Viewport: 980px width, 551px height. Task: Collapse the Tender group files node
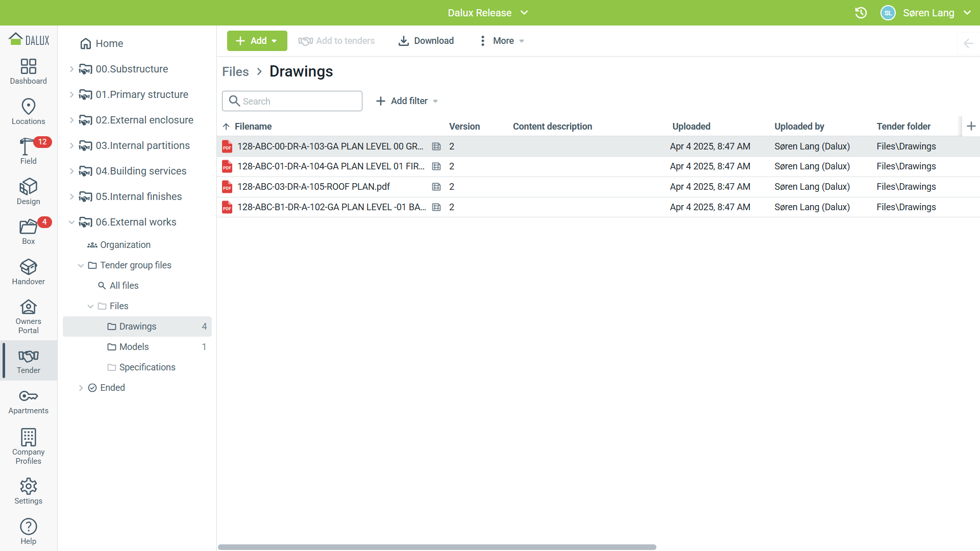click(x=81, y=265)
